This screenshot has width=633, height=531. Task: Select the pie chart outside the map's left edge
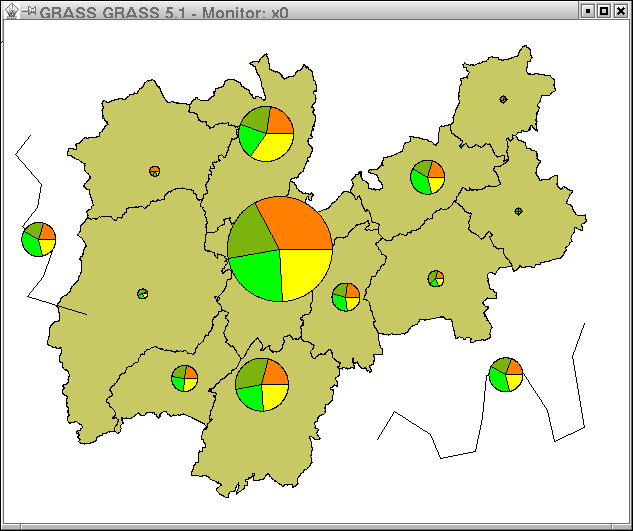tap(39, 239)
